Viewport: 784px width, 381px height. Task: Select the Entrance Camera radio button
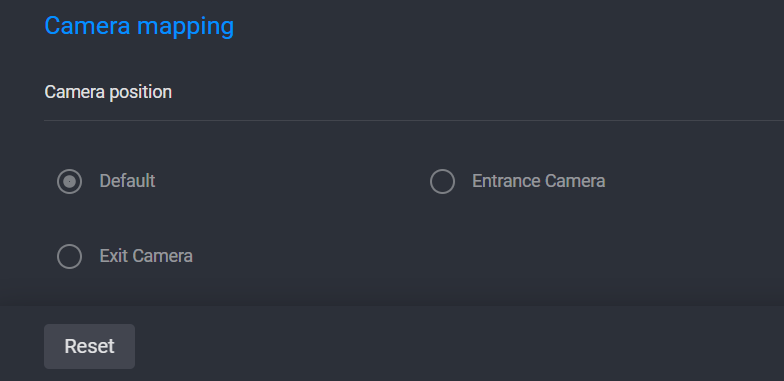(x=442, y=182)
